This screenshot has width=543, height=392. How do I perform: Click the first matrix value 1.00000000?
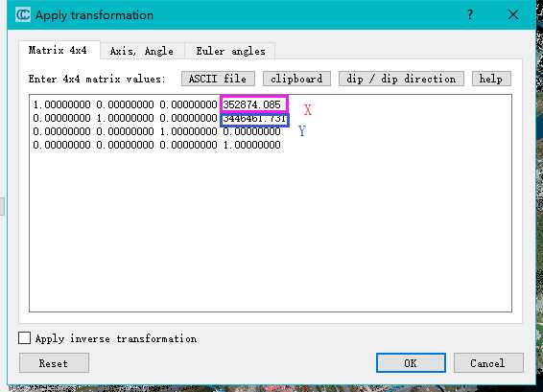click(x=62, y=104)
